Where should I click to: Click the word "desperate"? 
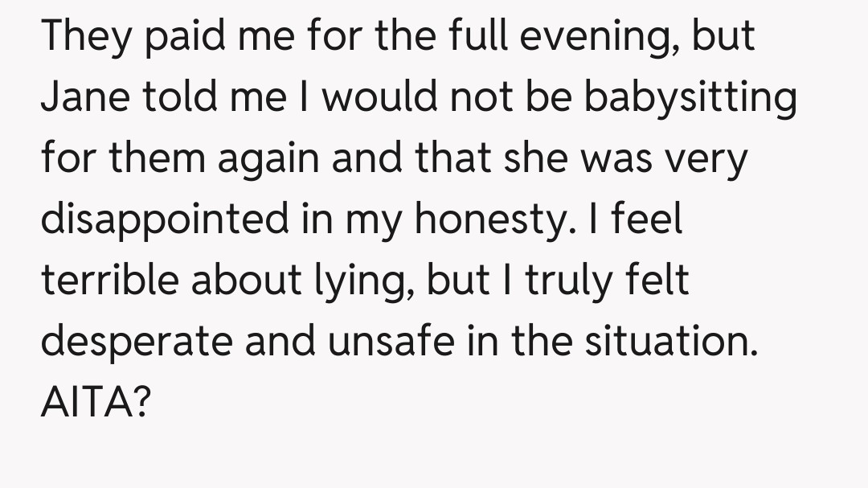(135, 340)
